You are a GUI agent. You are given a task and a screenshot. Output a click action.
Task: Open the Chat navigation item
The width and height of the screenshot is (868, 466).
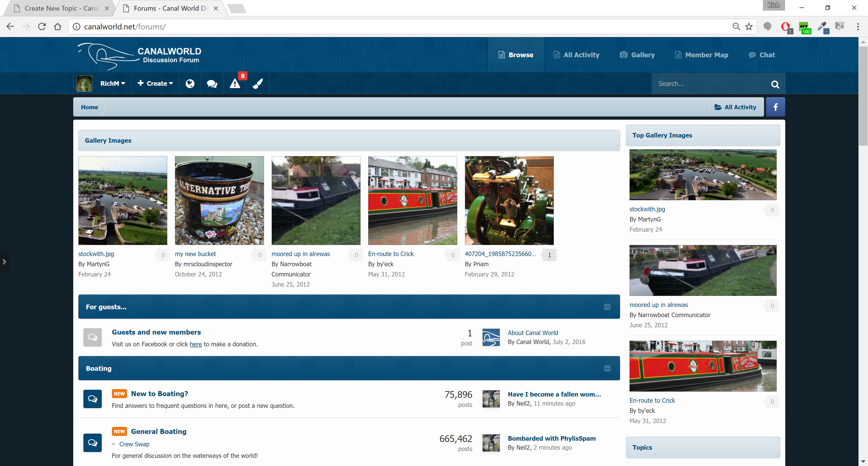(x=762, y=55)
